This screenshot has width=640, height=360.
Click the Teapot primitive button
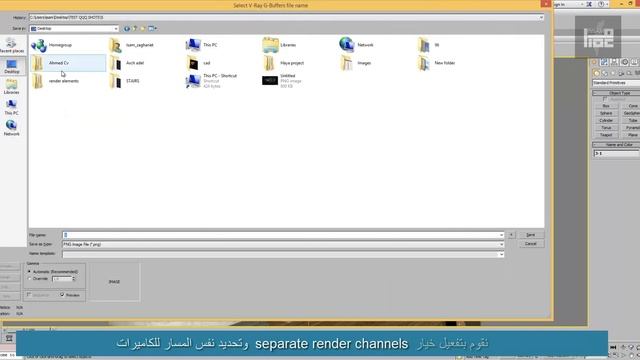(x=606, y=135)
